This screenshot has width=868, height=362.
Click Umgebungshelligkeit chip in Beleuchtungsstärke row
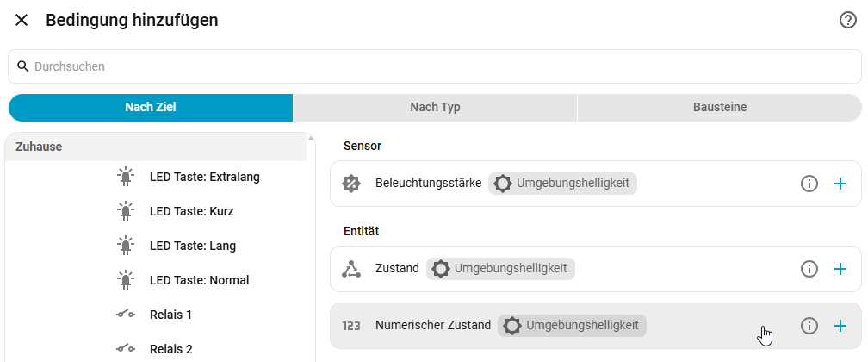pos(562,184)
